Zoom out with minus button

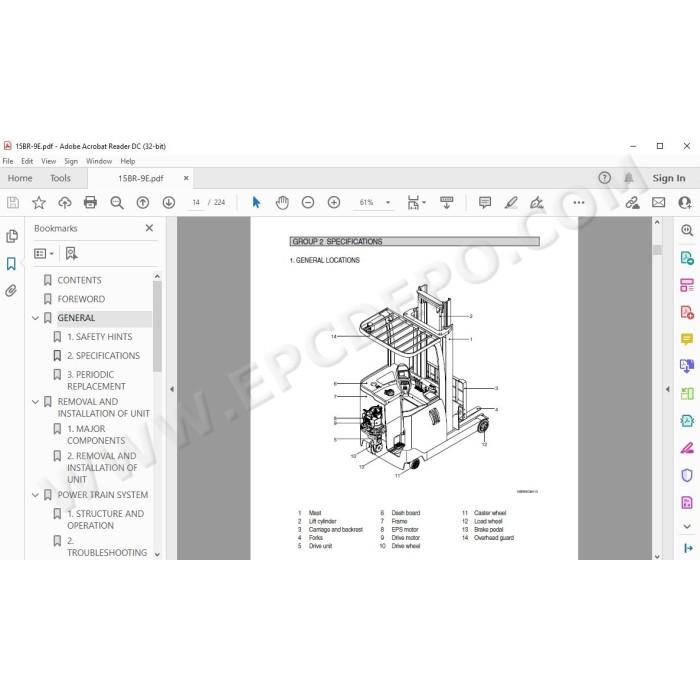308,203
